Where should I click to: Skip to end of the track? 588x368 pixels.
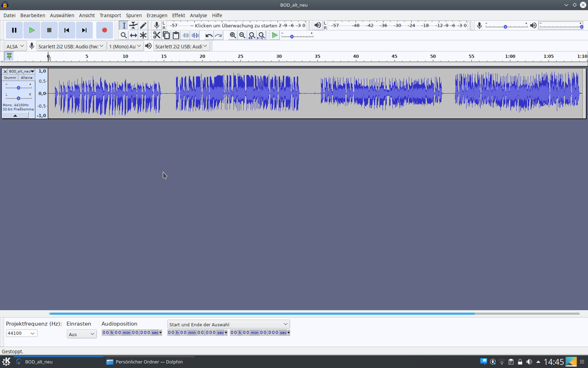pyautogui.click(x=84, y=30)
